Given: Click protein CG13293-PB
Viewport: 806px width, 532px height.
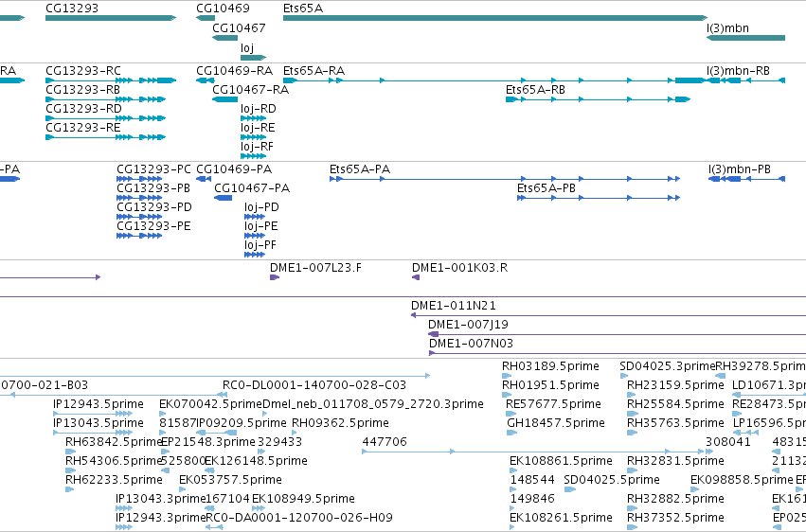Looking at the screenshot, I should tap(153, 188).
